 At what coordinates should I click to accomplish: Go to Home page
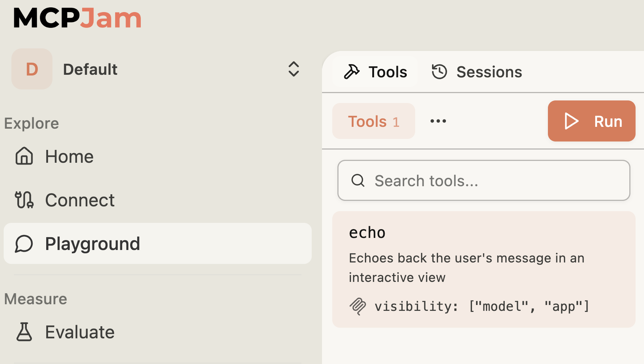point(158,157)
